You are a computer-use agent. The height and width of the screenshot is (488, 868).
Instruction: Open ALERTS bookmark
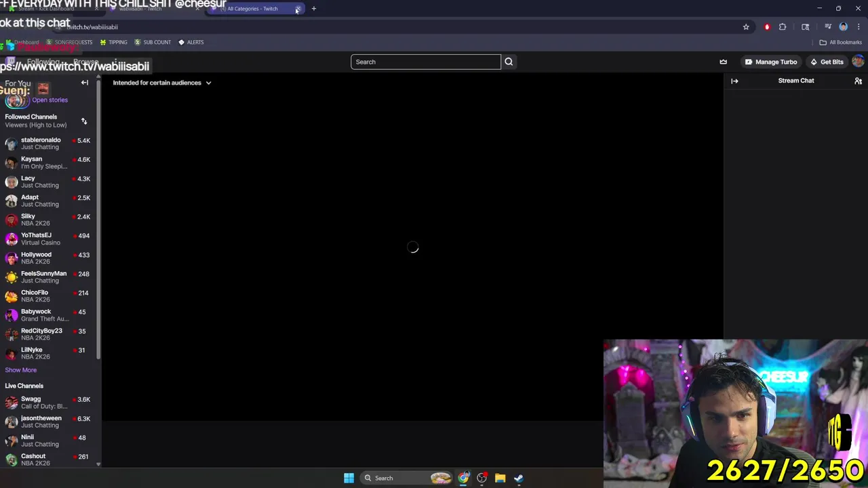click(191, 42)
